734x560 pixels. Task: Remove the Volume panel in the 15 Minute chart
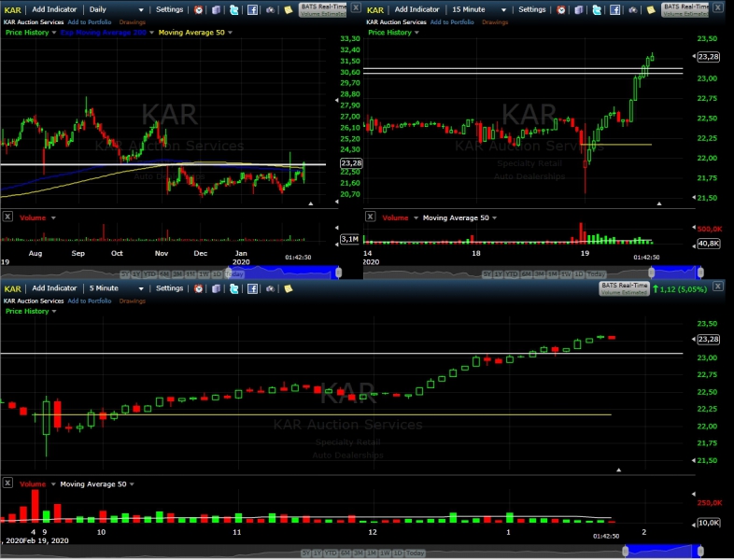click(x=371, y=217)
